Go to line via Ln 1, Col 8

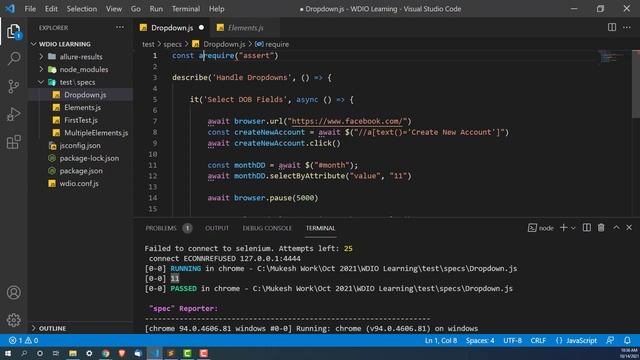tap(441, 340)
